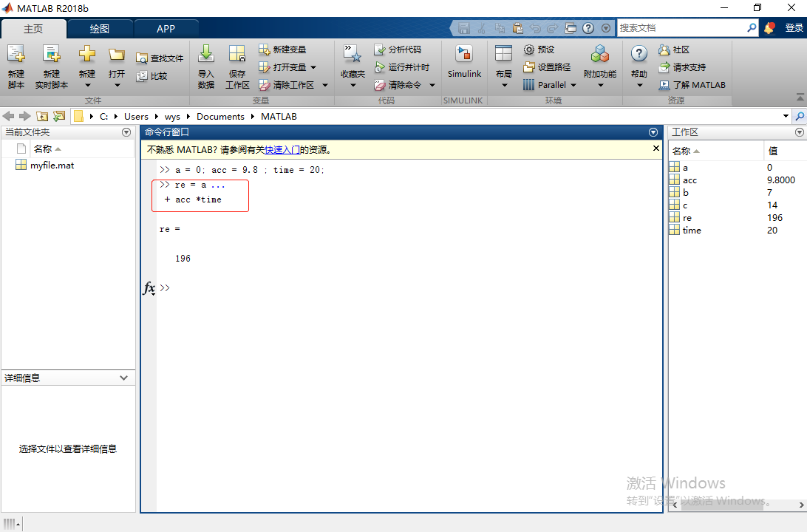Switch to the 绘图 tab
Screen dimensions: 807x532
[100, 29]
